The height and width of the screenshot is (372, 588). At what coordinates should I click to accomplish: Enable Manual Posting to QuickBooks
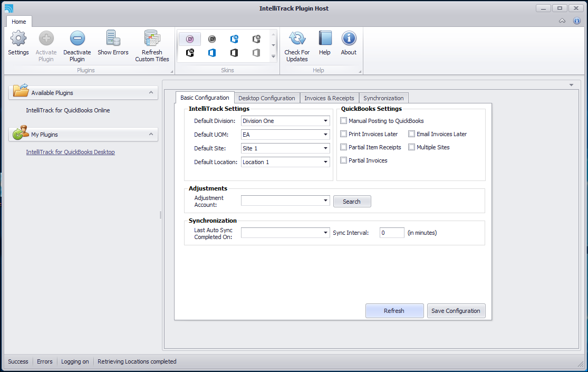point(343,121)
